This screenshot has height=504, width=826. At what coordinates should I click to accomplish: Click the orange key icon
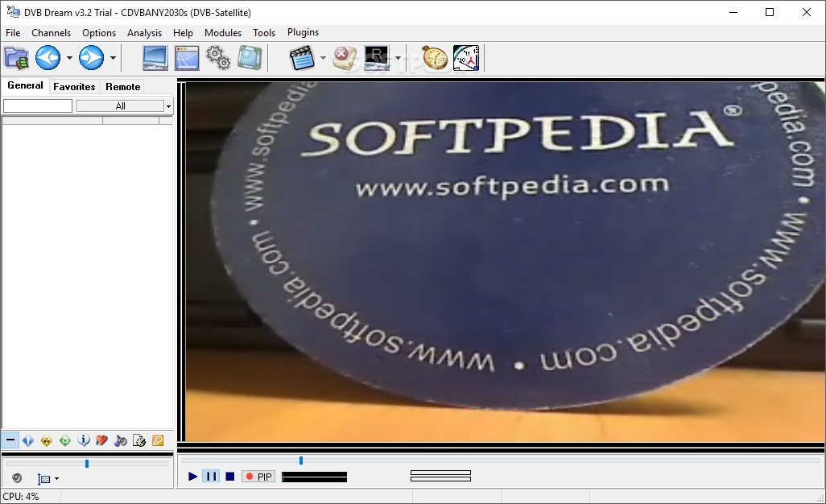tap(158, 440)
